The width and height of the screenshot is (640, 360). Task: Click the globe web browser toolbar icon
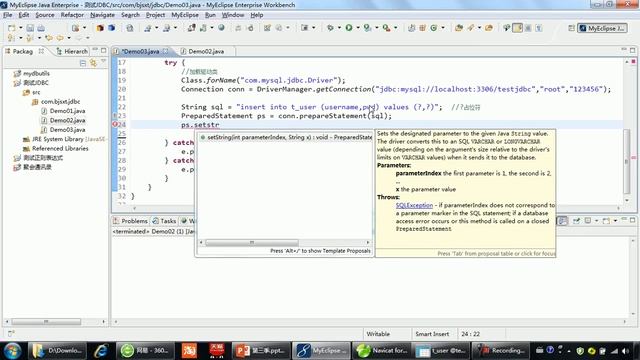[221, 28]
